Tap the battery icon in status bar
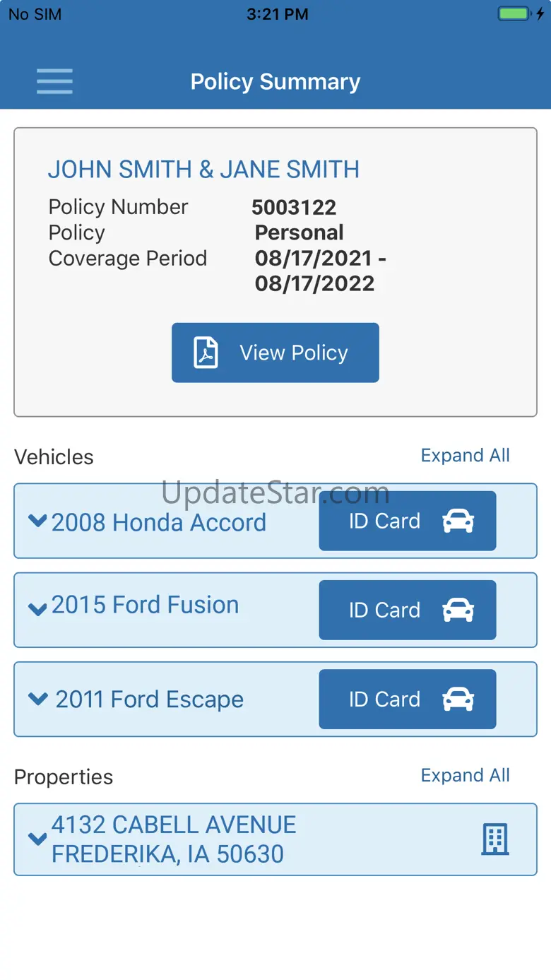Image resolution: width=551 pixels, height=980 pixels. coord(514,13)
